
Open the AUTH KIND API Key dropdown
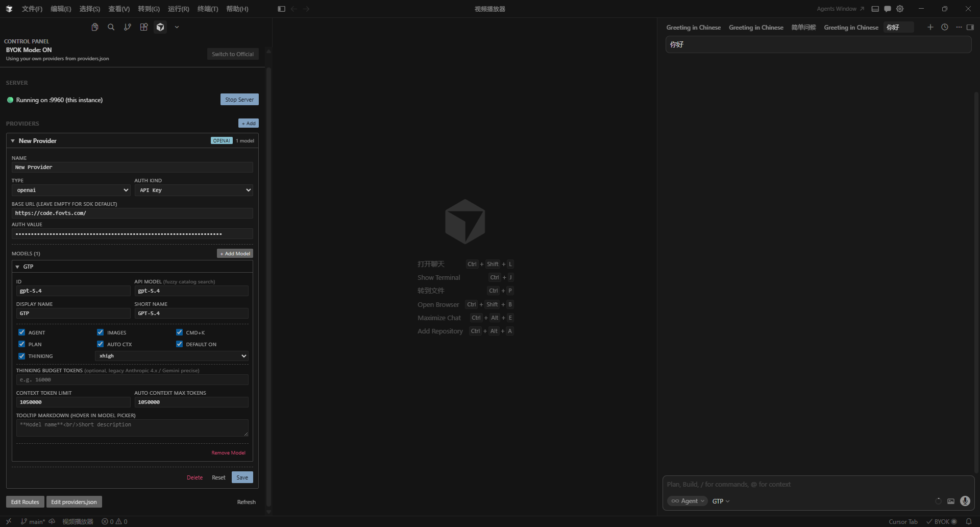click(193, 190)
